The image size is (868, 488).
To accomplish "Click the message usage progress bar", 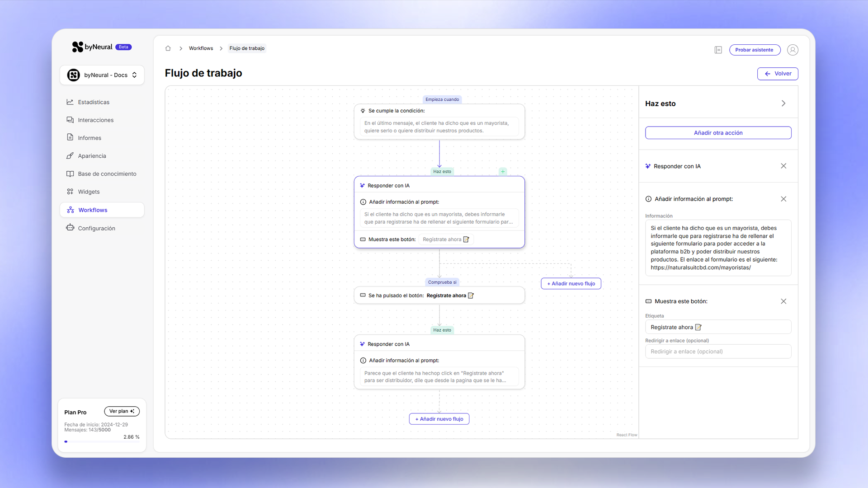I will pyautogui.click(x=102, y=441).
